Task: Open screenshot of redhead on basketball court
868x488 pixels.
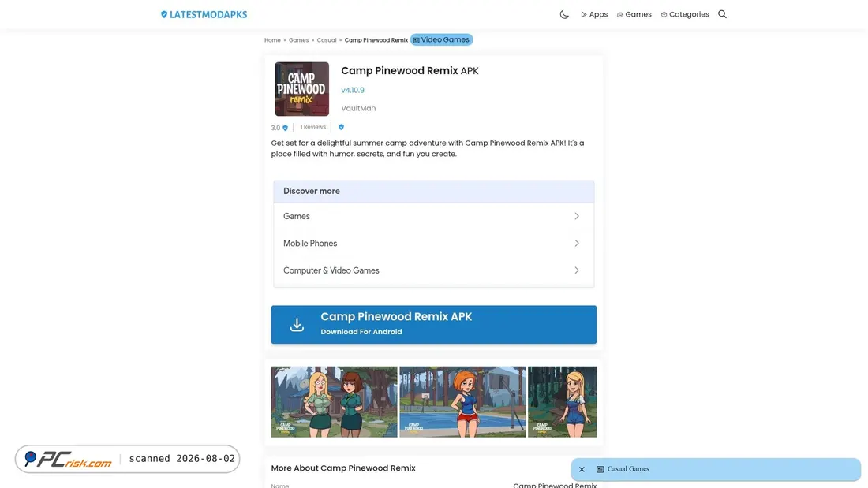Action: [x=462, y=402]
